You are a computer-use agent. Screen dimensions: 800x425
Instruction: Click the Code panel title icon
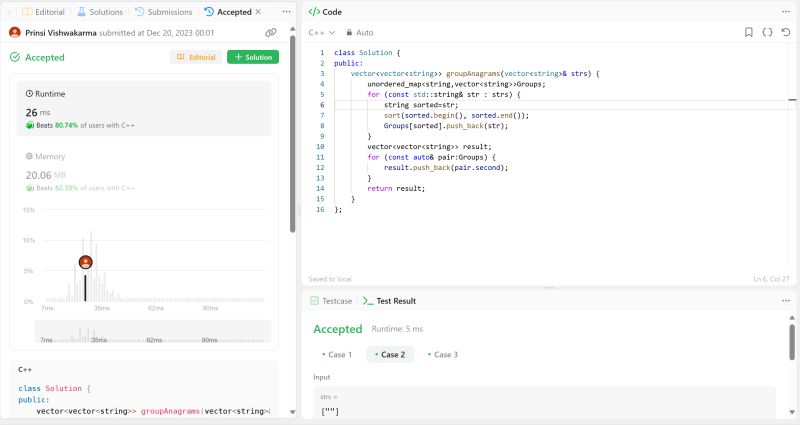[314, 12]
